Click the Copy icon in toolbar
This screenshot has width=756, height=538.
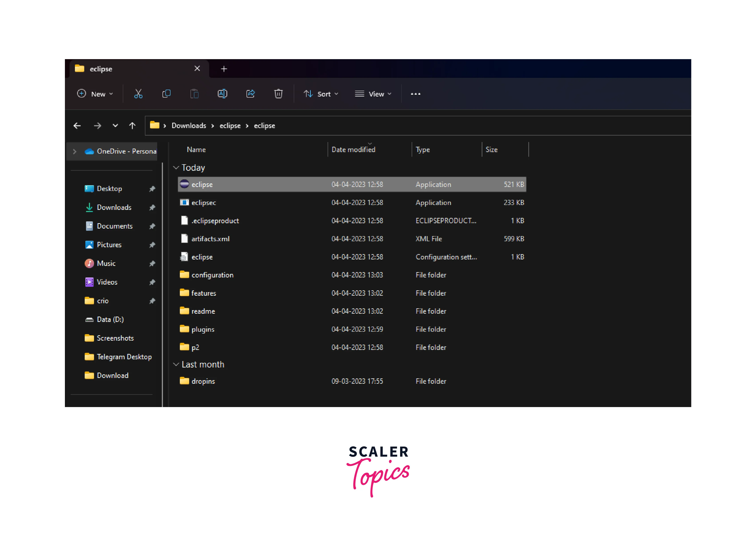pos(166,94)
